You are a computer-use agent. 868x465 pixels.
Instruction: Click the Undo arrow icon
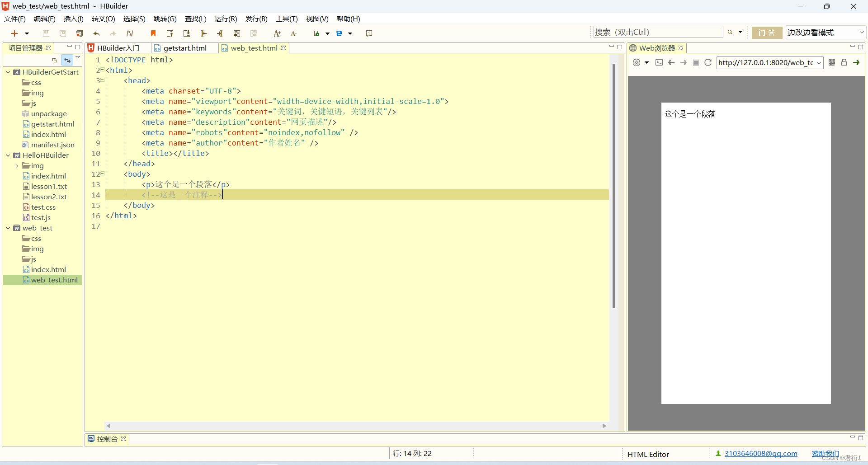(x=96, y=33)
